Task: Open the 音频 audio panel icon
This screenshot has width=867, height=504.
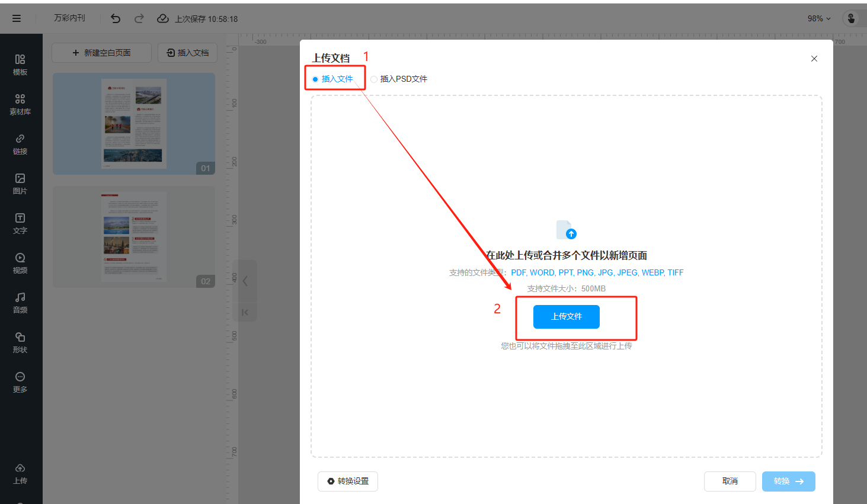Action: point(20,303)
